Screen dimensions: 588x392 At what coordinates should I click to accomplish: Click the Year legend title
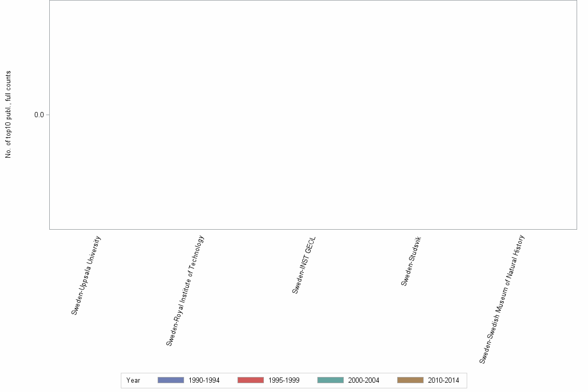(x=133, y=380)
